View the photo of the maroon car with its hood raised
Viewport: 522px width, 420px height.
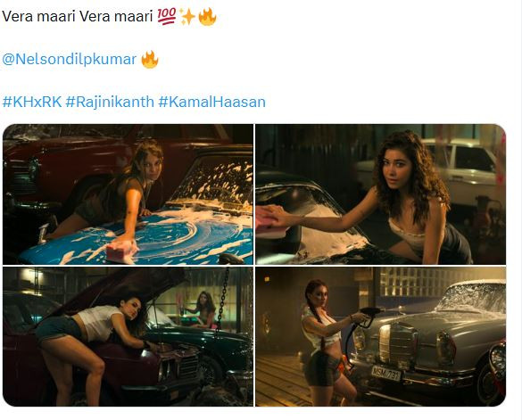point(128,336)
